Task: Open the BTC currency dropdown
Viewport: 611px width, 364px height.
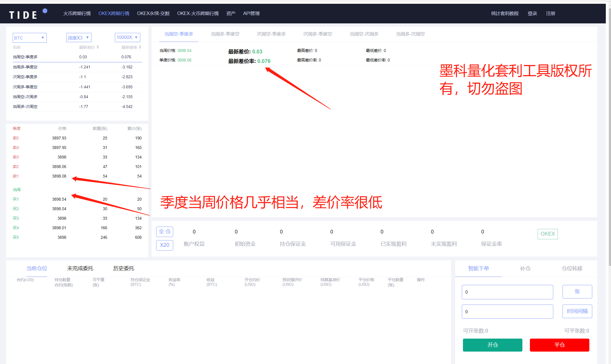Action: [x=29, y=38]
